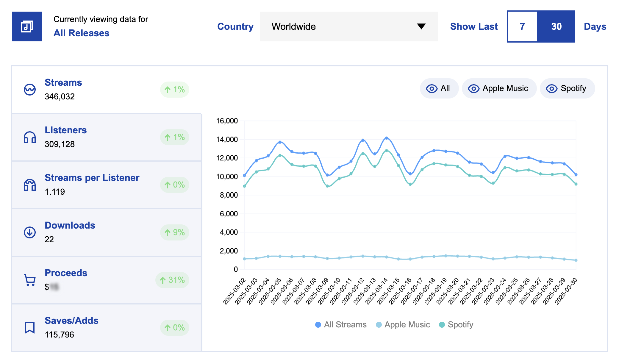The width and height of the screenshot is (619, 364).
Task: Click the Streams per Listener icon
Action: click(x=30, y=185)
